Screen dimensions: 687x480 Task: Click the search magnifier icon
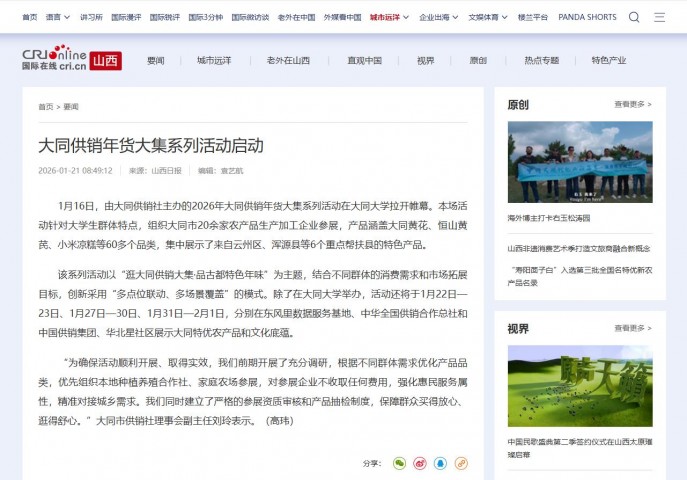(634, 17)
